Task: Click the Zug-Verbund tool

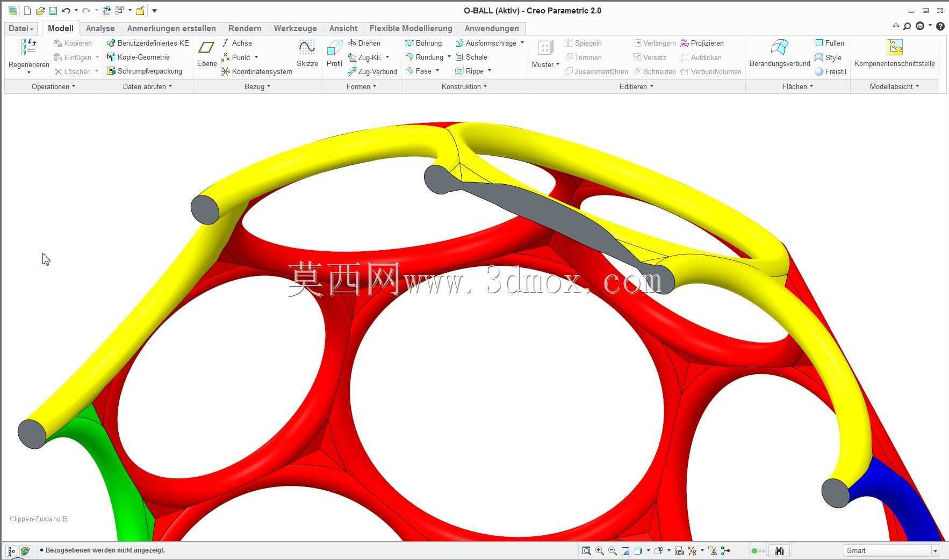Action: click(x=372, y=71)
